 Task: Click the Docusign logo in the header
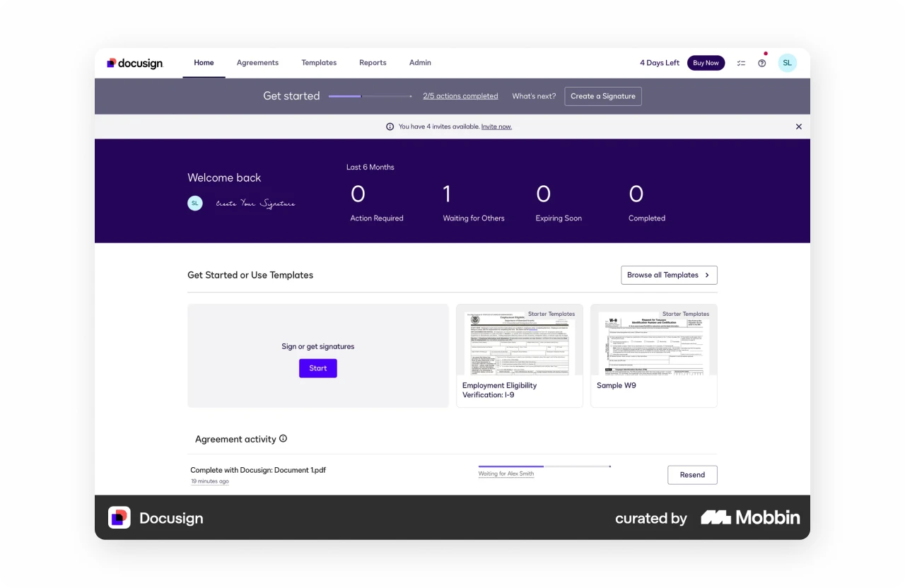pos(135,63)
